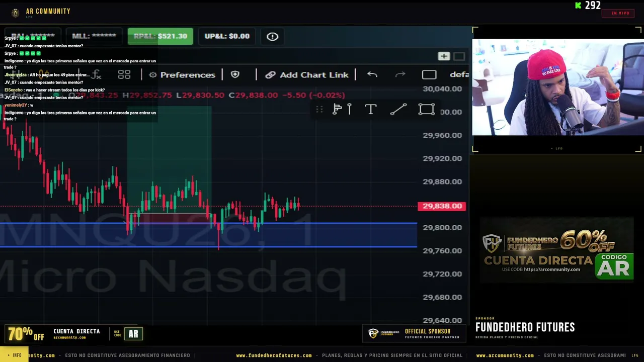
Task: Click the MLL hidden balance badge
Action: tap(94, 36)
